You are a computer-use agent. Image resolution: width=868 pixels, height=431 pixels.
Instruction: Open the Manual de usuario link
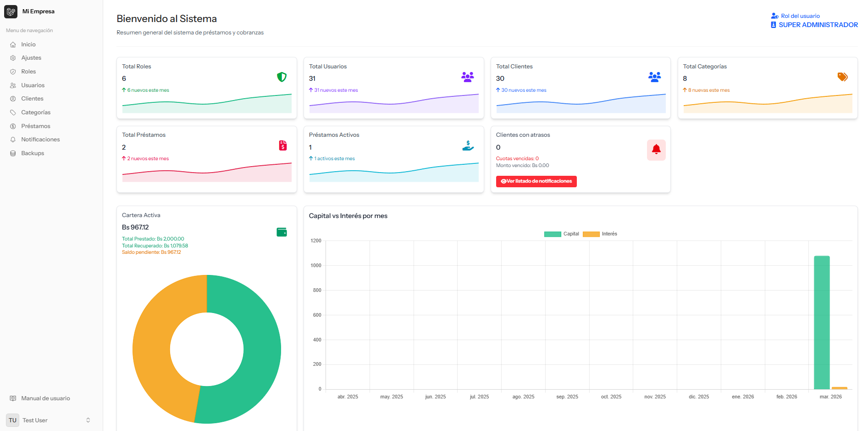point(45,398)
